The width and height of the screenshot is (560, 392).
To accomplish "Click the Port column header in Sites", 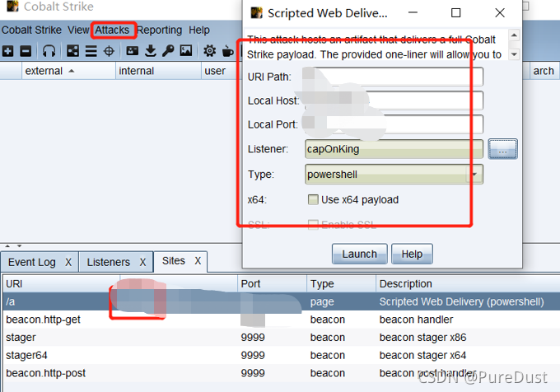I will [272, 284].
